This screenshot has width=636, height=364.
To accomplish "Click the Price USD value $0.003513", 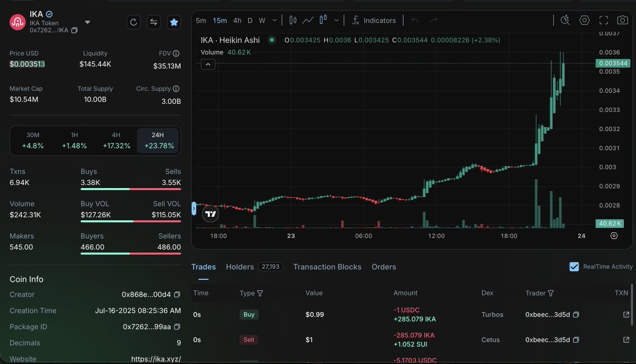I will coord(27,64).
